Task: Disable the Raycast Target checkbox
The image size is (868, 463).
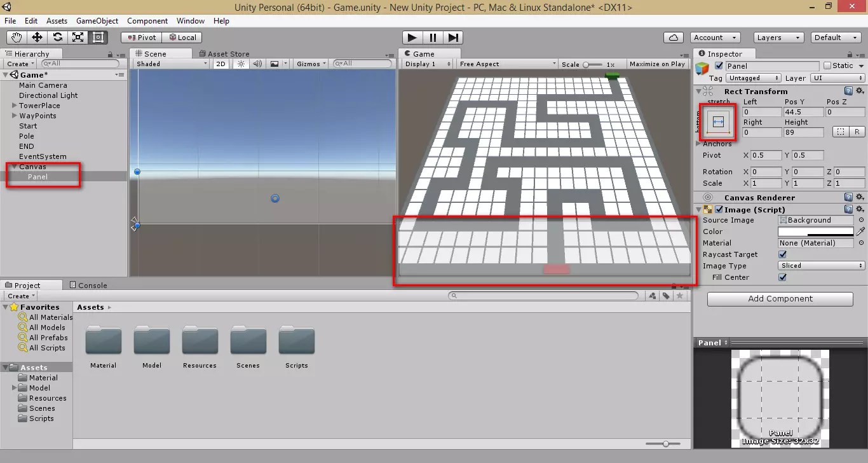Action: point(783,254)
